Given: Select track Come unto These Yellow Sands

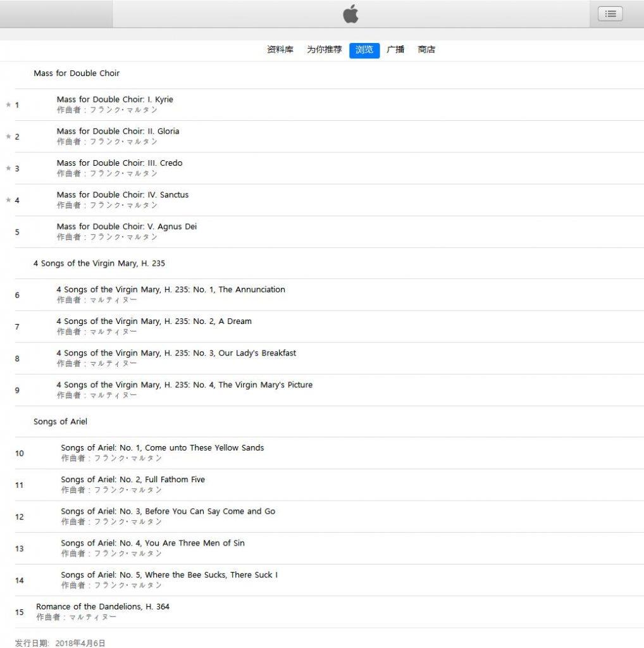Looking at the screenshot, I should point(329,453).
